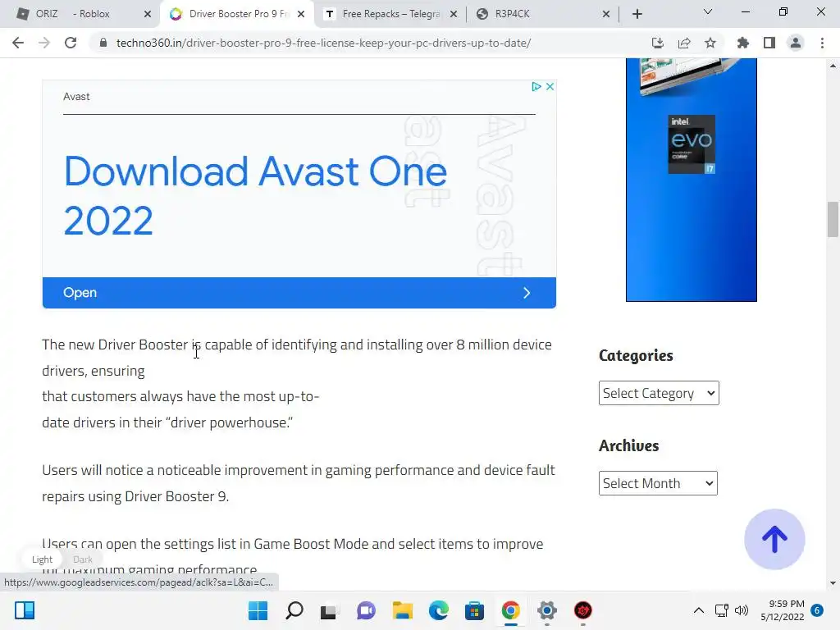Open Intel Evo sidebar advertisement
The height and width of the screenshot is (630, 840).
click(691, 180)
